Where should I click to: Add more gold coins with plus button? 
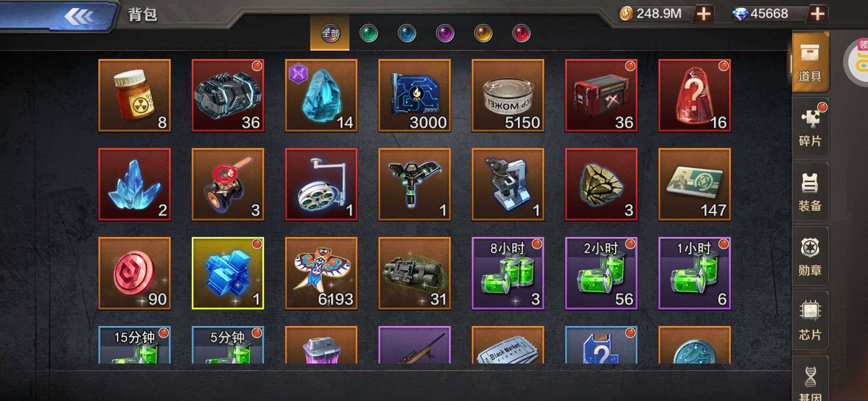pyautogui.click(x=704, y=14)
